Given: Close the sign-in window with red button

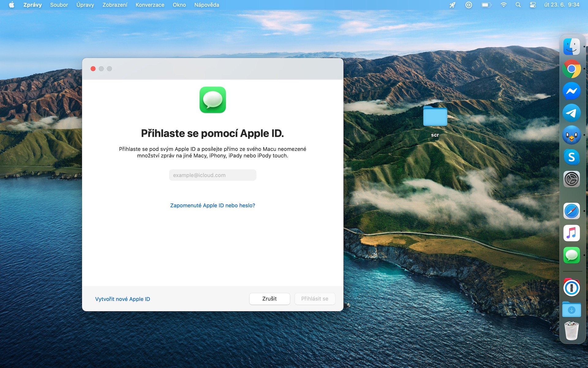Looking at the screenshot, I should (93, 69).
